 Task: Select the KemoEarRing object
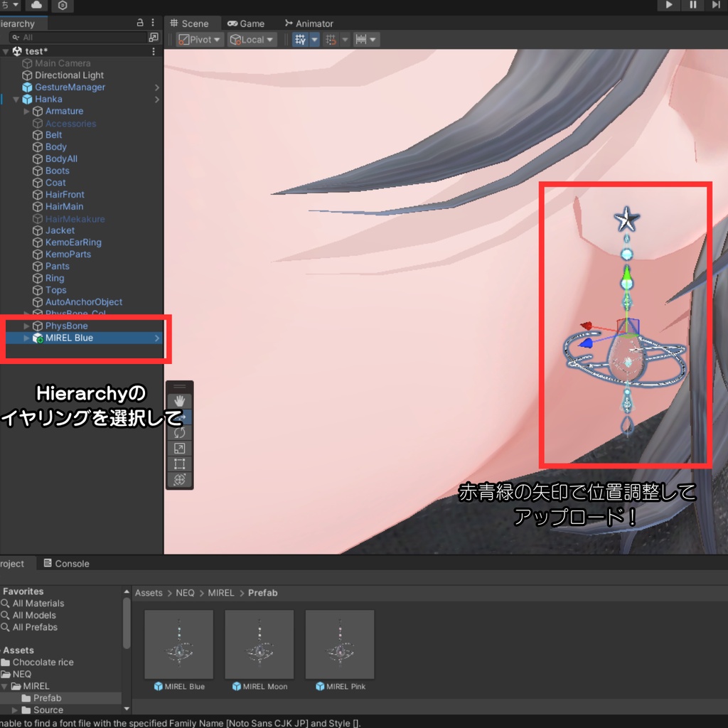(x=73, y=242)
